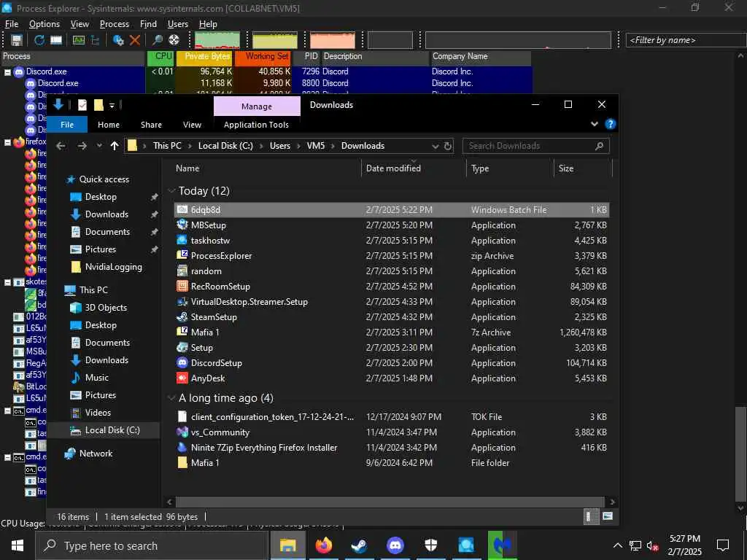Select the SteamSetup application file

pos(392,316)
